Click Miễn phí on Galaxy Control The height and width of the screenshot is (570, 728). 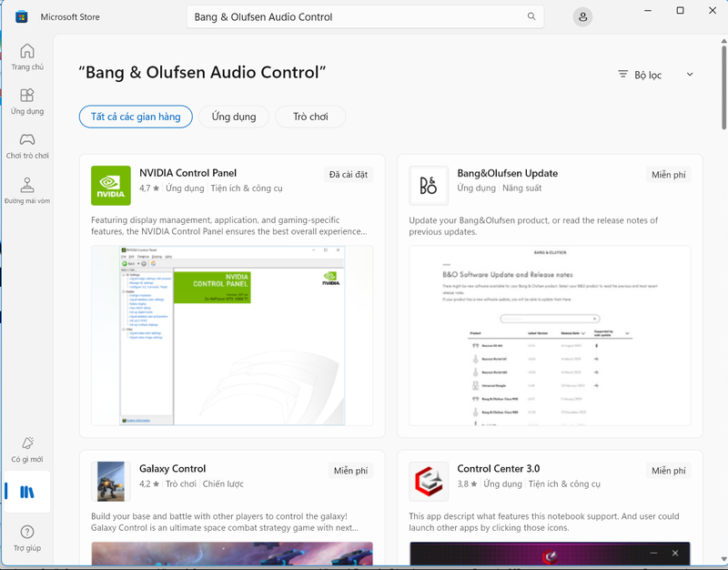coord(350,471)
